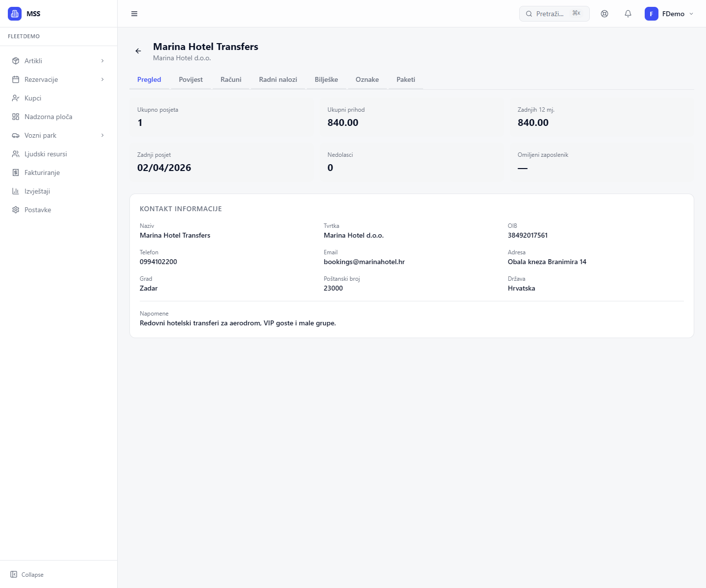Open the FDemo user dropdown
Viewport: 706px width, 588px height.
pos(669,14)
